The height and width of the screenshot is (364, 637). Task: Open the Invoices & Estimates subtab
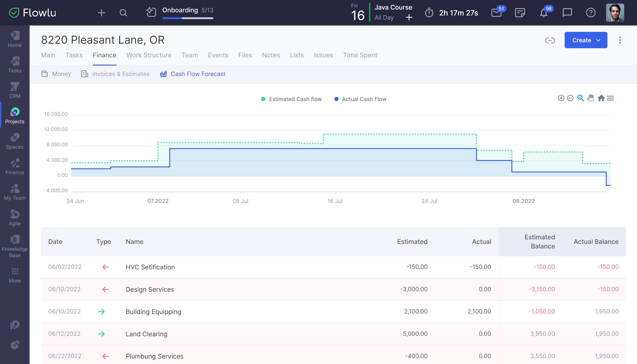(x=121, y=74)
